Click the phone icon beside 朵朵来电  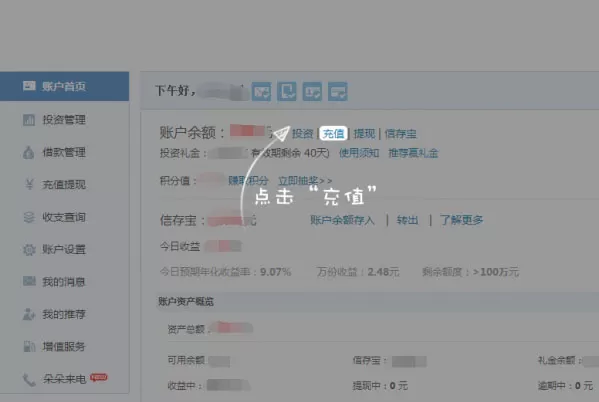[x=29, y=379]
